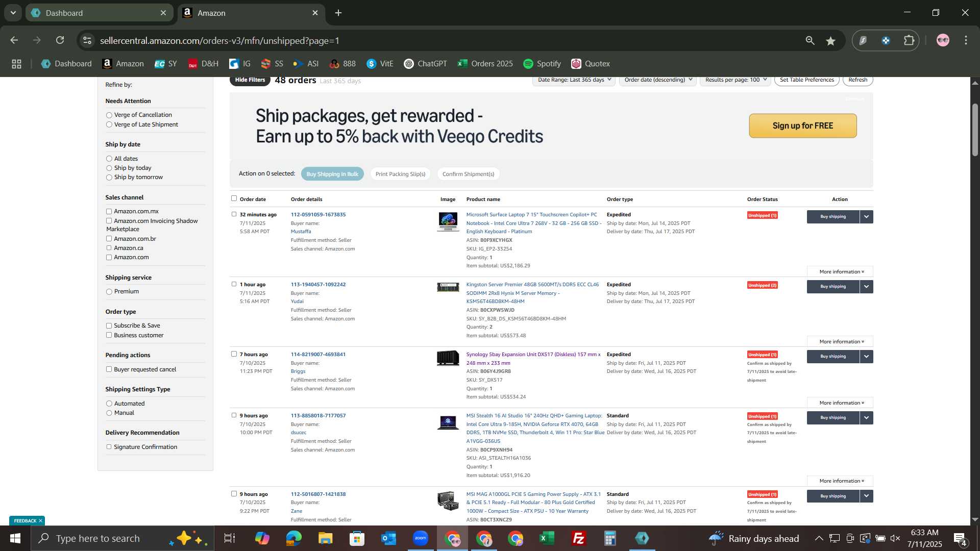
Task: Open ChatGPT bookmark
Action: 425,64
